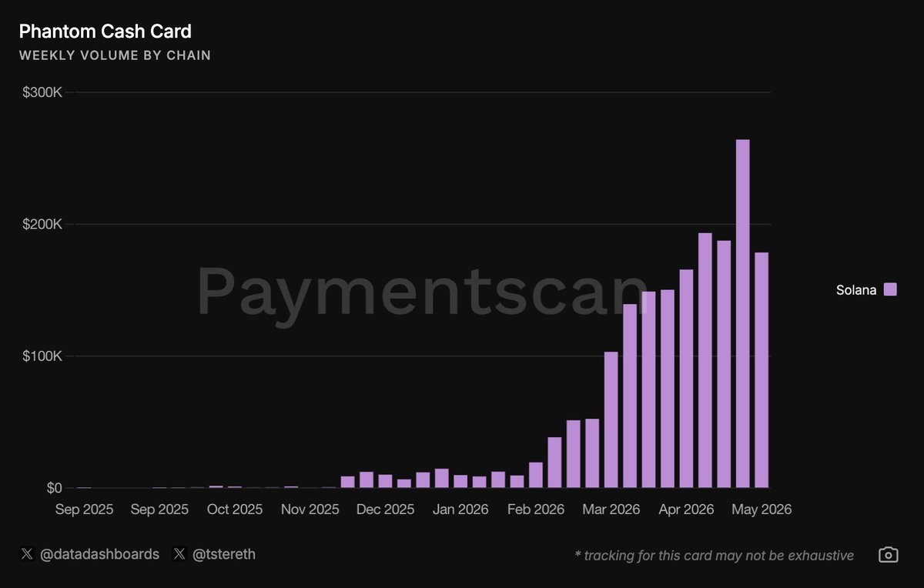Click the Dec 2025 axis label
This screenshot has height=588, width=924.
click(385, 509)
